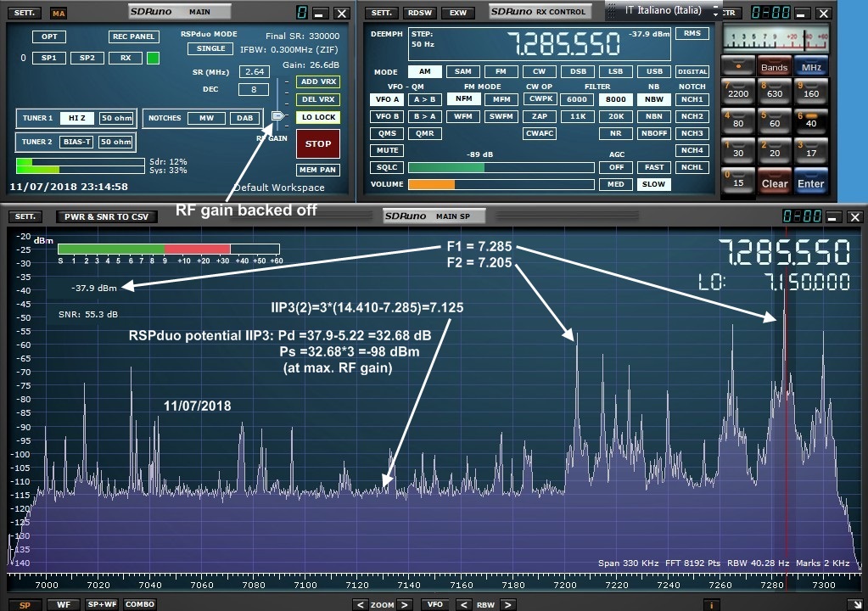Select LSB mode
The width and height of the screenshot is (868, 611).
tap(615, 71)
